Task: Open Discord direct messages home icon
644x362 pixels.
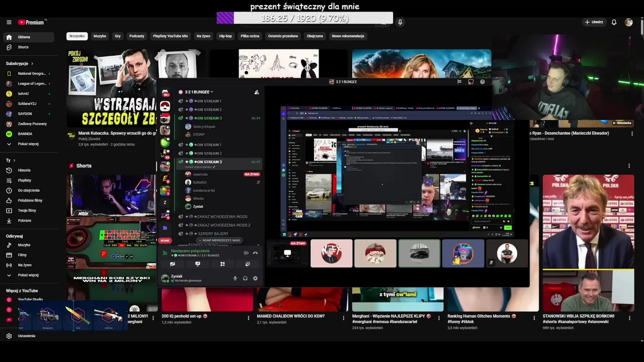Action: coord(165,93)
